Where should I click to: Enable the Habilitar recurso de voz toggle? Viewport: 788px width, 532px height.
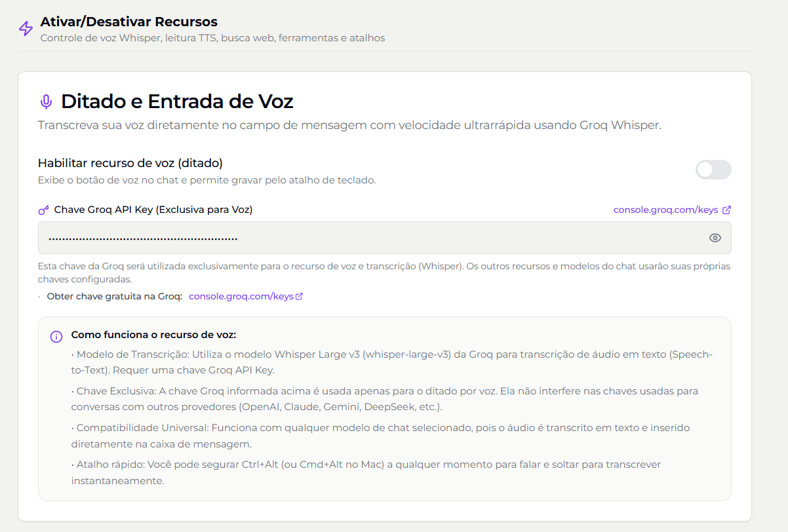point(713,170)
